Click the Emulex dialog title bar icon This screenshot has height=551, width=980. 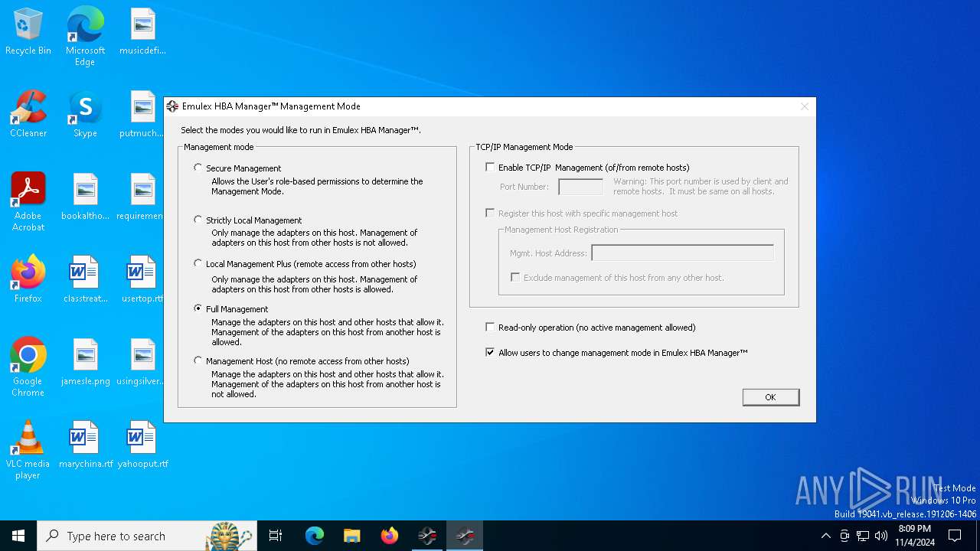(173, 106)
